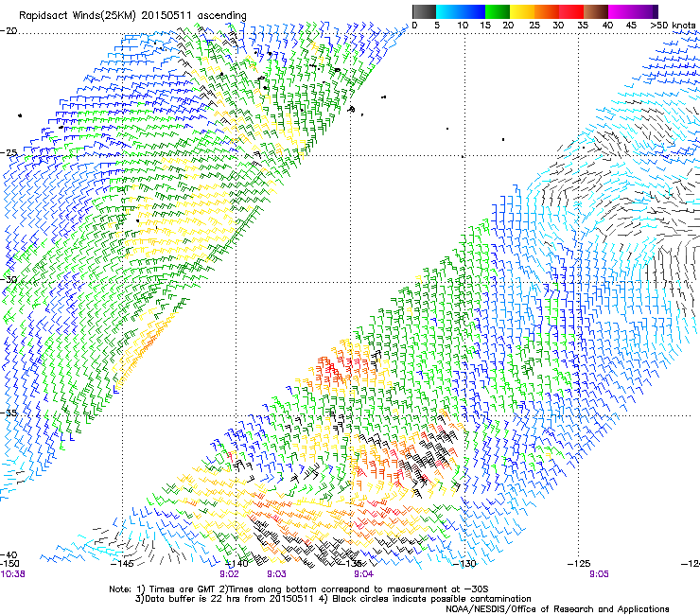The image size is (700, 615).
Task: Click the purple '9:04' time label
Action: click(363, 574)
